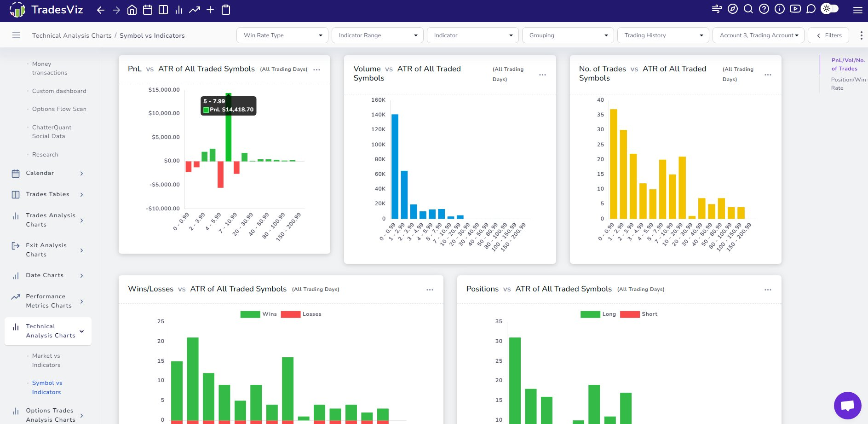The height and width of the screenshot is (424, 868).
Task: Open the clipboard icon in header
Action: [226, 10]
